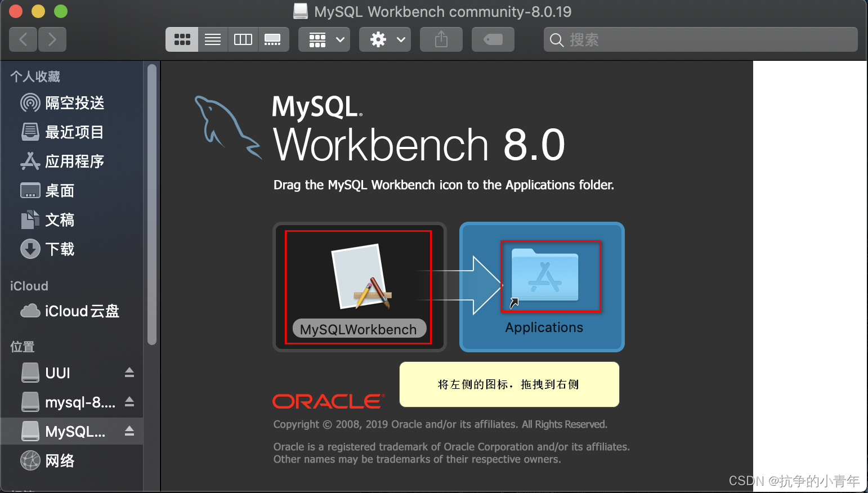Viewport: 868px width, 493px height.
Task: Click the edit tags toolbar button
Action: 493,39
